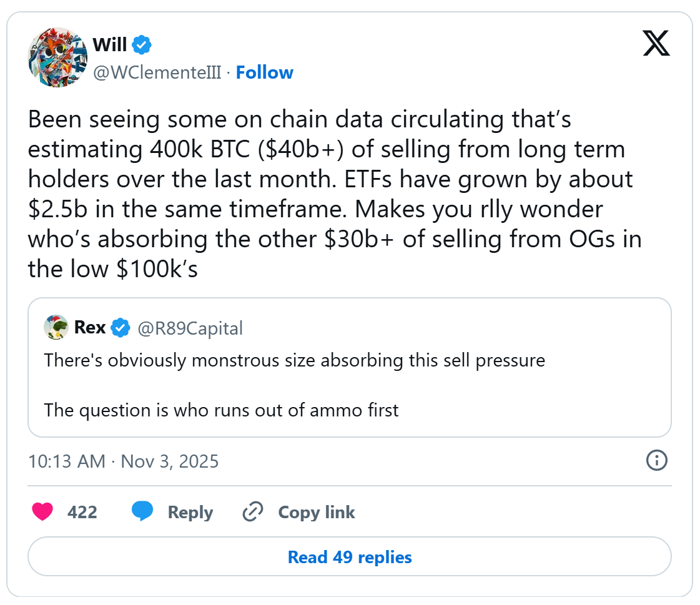Click the X logo icon
The height and width of the screenshot is (605, 700).
(x=656, y=43)
